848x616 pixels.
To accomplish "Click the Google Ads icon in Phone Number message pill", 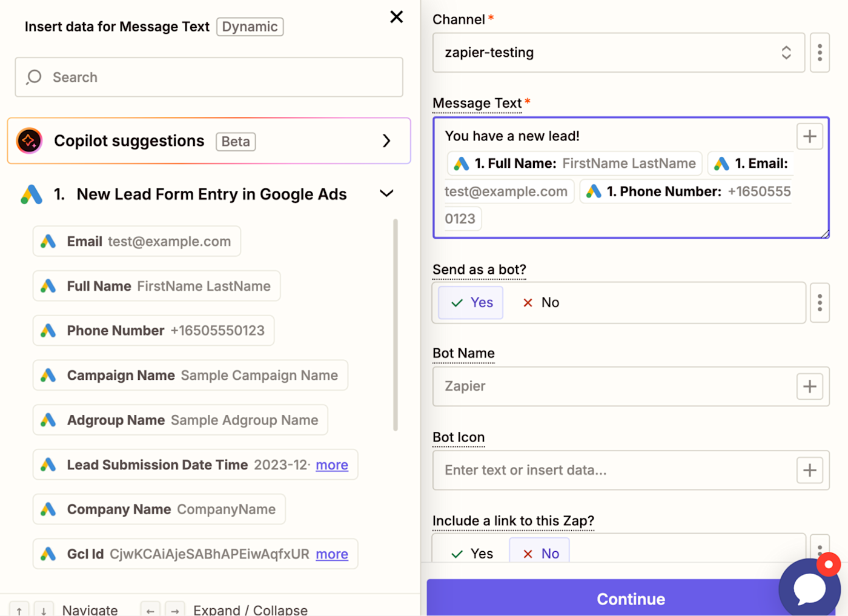I will (594, 191).
